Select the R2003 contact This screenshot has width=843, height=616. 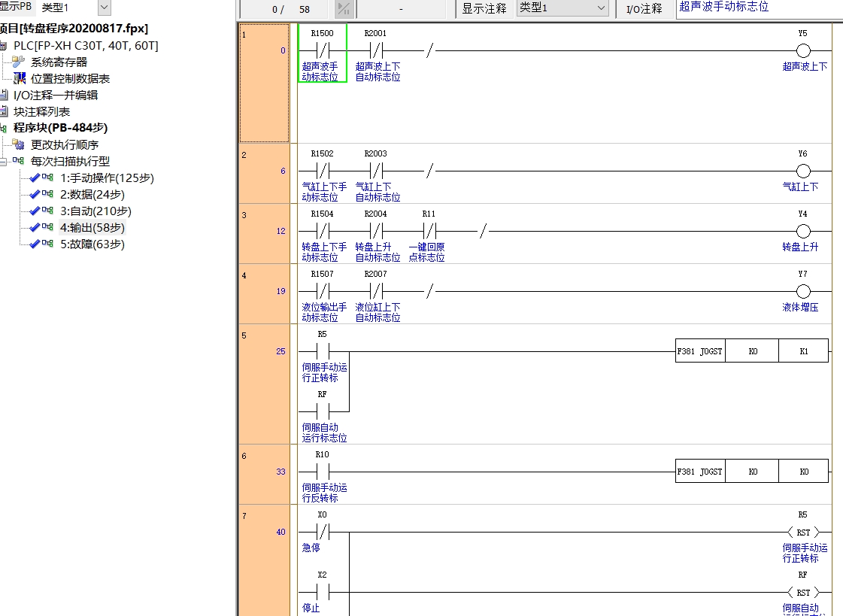[x=376, y=171]
